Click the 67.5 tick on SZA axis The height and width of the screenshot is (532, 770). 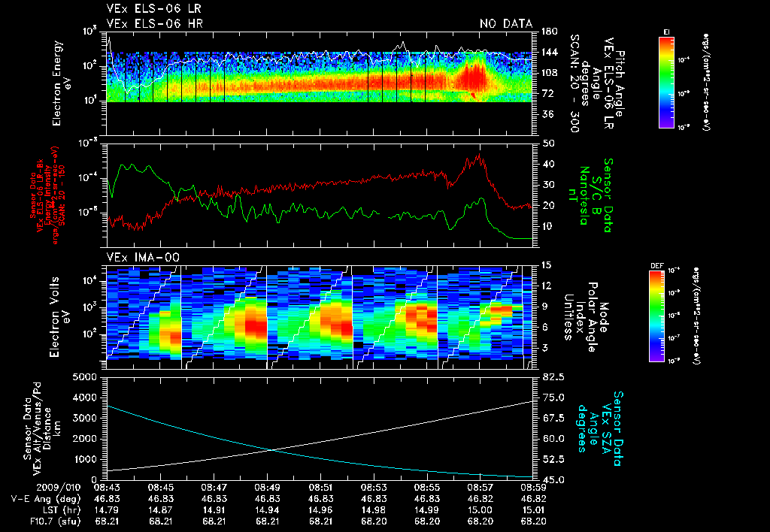click(x=552, y=418)
